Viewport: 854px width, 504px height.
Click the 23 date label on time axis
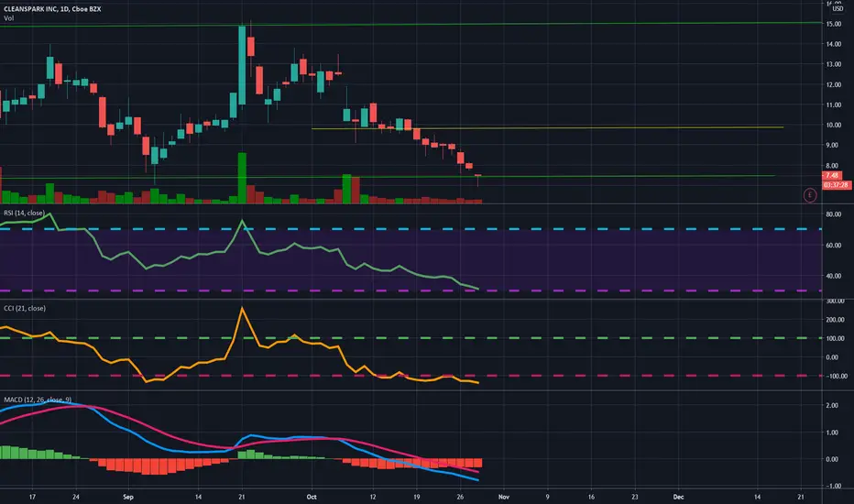[634, 497]
